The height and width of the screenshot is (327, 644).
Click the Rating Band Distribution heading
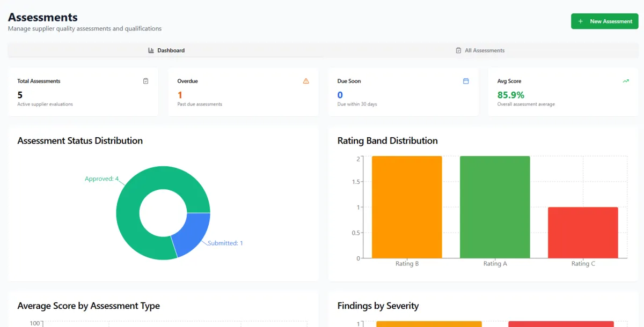pyautogui.click(x=387, y=140)
